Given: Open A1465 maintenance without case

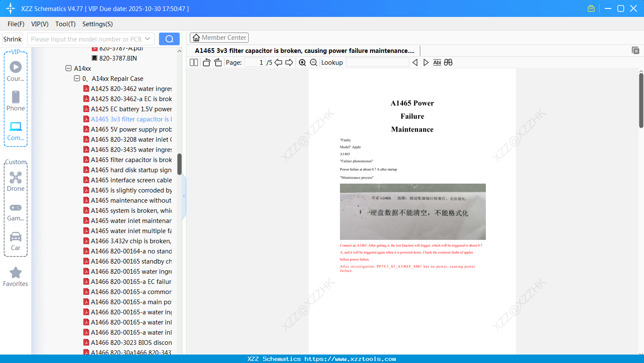Looking at the screenshot, I should pos(127,201).
